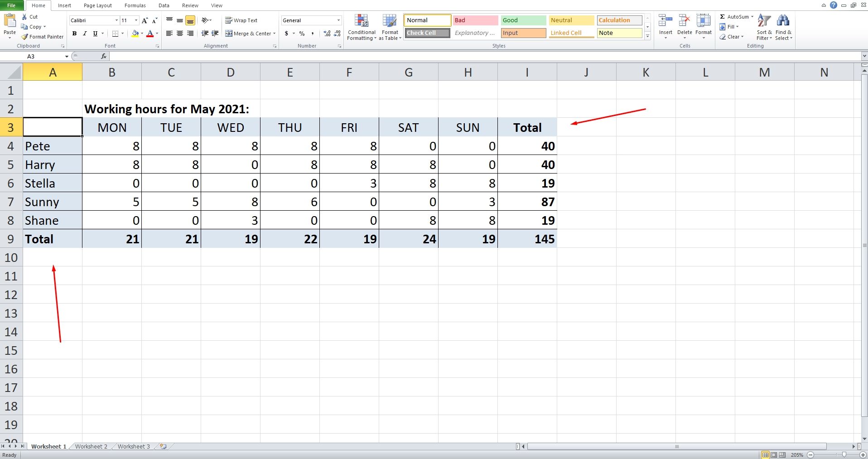
Task: Click the Format cells icon
Action: click(x=704, y=21)
